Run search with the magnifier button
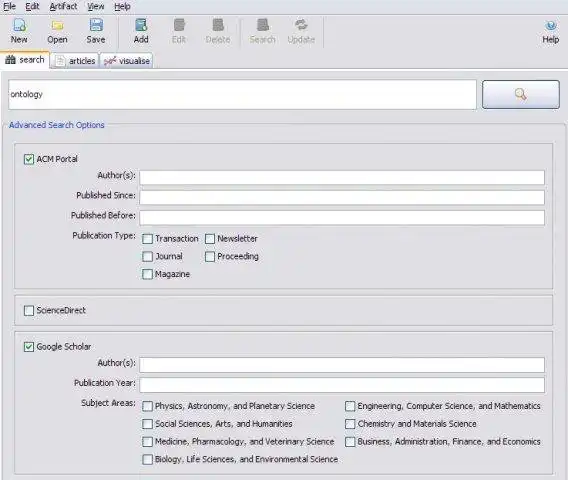 point(521,95)
